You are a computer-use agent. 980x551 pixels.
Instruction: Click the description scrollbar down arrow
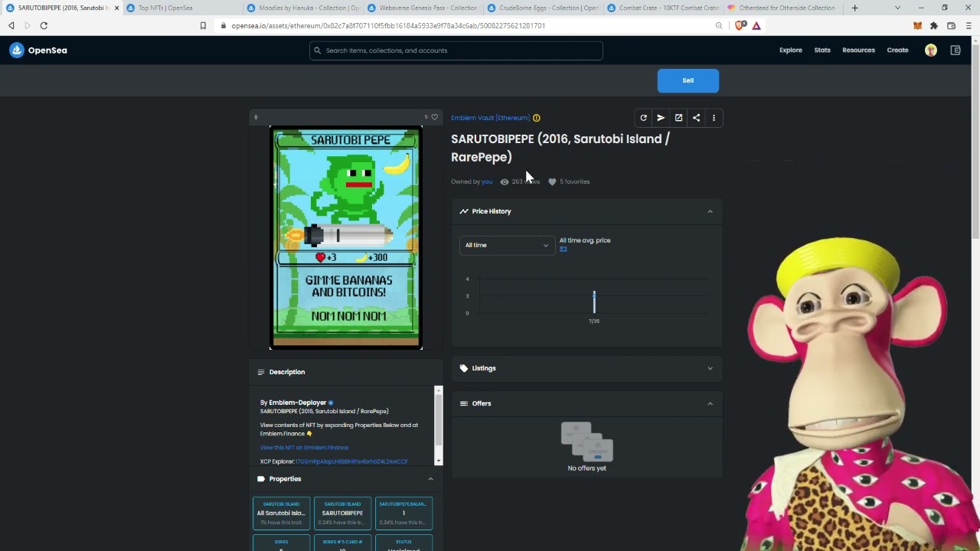tap(439, 461)
